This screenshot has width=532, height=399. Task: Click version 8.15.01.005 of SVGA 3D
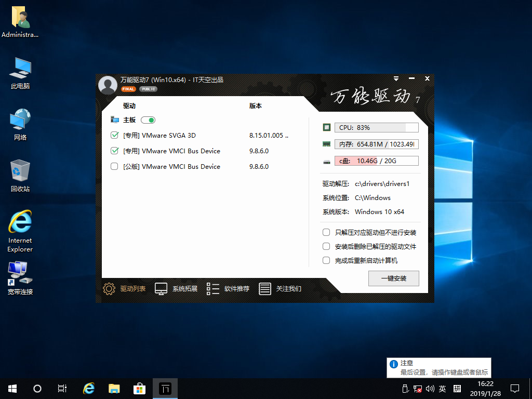click(x=269, y=136)
